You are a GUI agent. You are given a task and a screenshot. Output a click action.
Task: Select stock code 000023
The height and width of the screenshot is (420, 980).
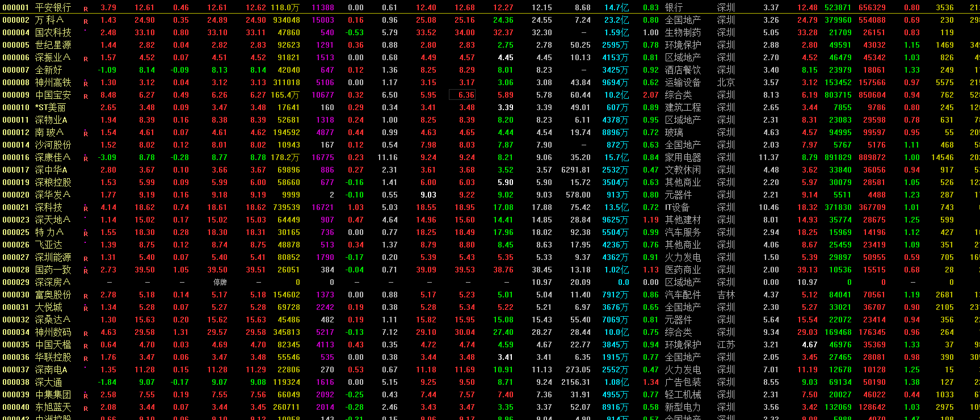pyautogui.click(x=16, y=220)
